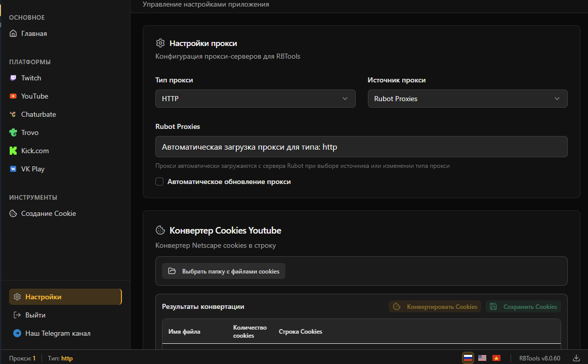The image size is (588, 364).
Task: Select VK Play in the sidebar
Action: [32, 169]
